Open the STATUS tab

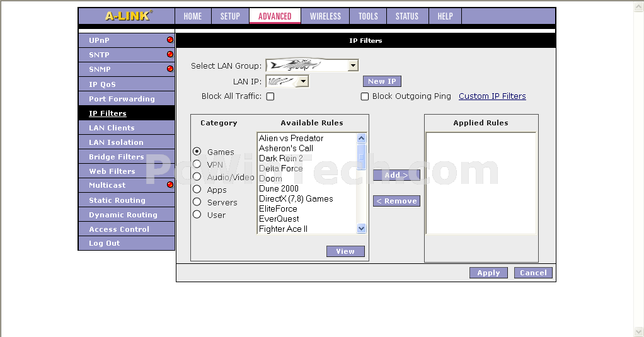407,16
